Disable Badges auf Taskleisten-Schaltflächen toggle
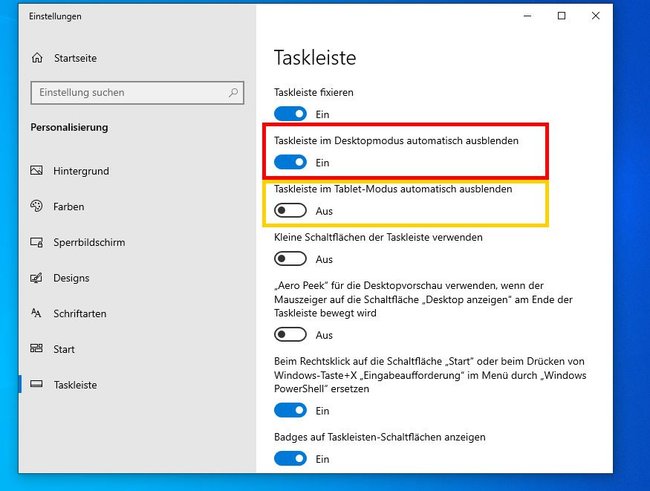Viewport: 650px width, 491px height. point(290,459)
